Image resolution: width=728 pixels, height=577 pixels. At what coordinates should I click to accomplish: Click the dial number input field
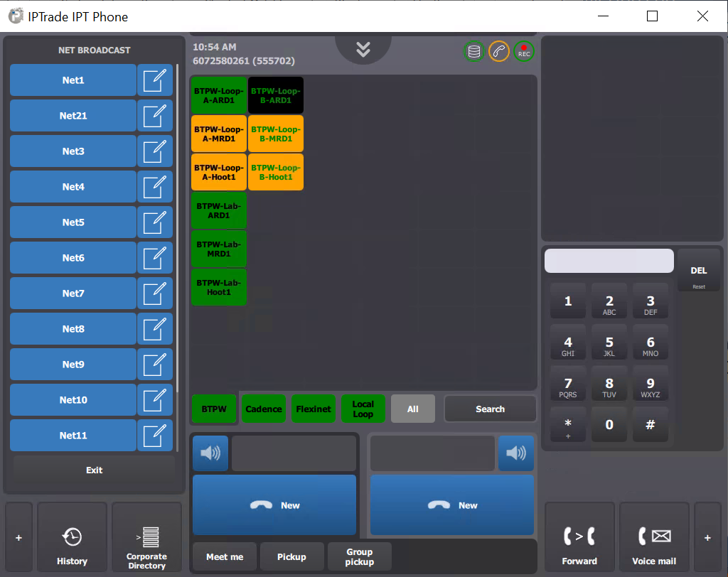pos(609,261)
